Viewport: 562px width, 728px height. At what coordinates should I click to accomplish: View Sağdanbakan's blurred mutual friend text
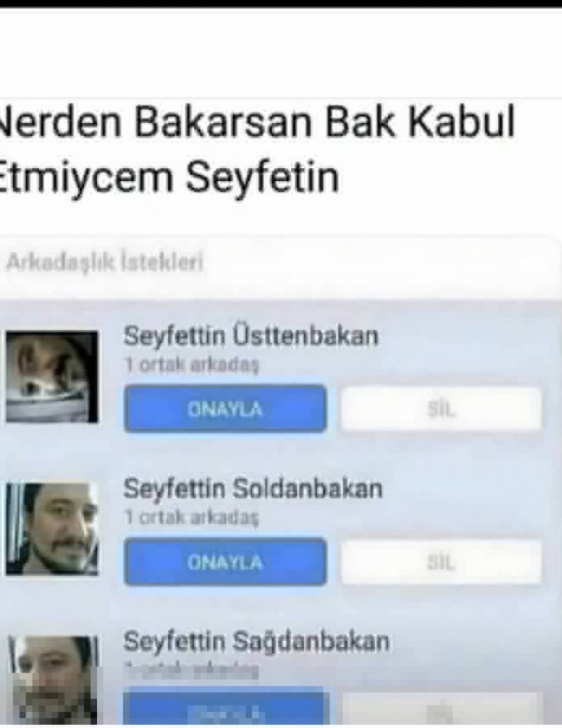(192, 670)
